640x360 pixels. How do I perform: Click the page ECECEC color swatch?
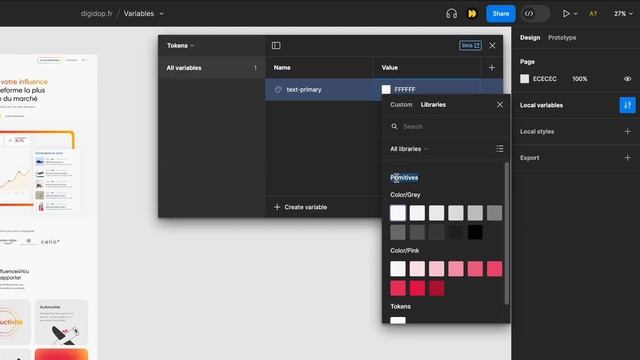click(524, 79)
